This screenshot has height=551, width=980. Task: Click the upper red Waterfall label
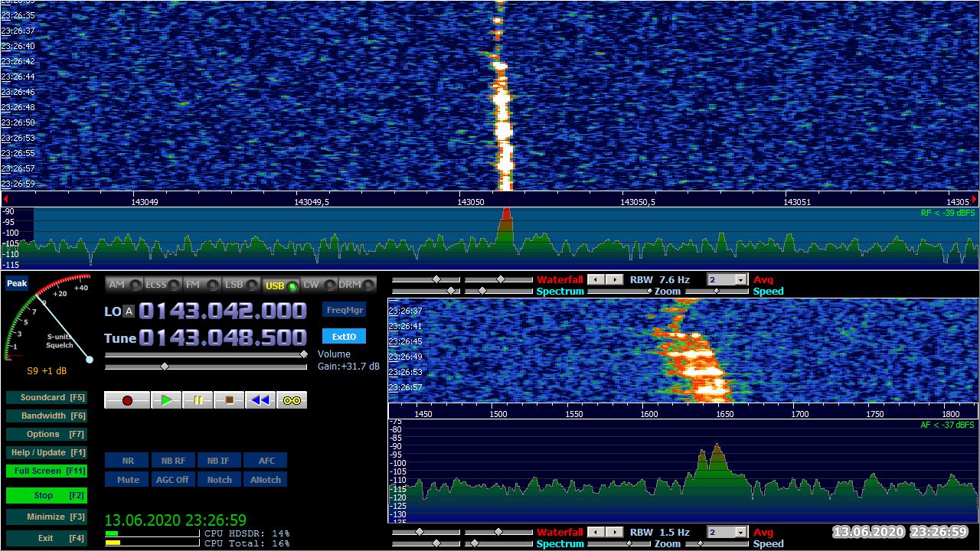[x=560, y=280]
